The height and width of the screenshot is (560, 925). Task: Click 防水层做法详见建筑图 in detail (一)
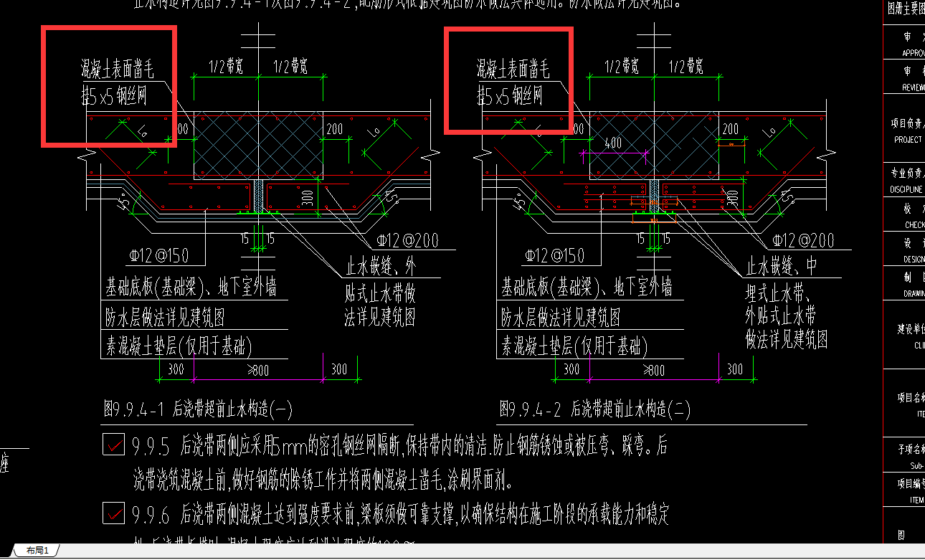(x=166, y=317)
